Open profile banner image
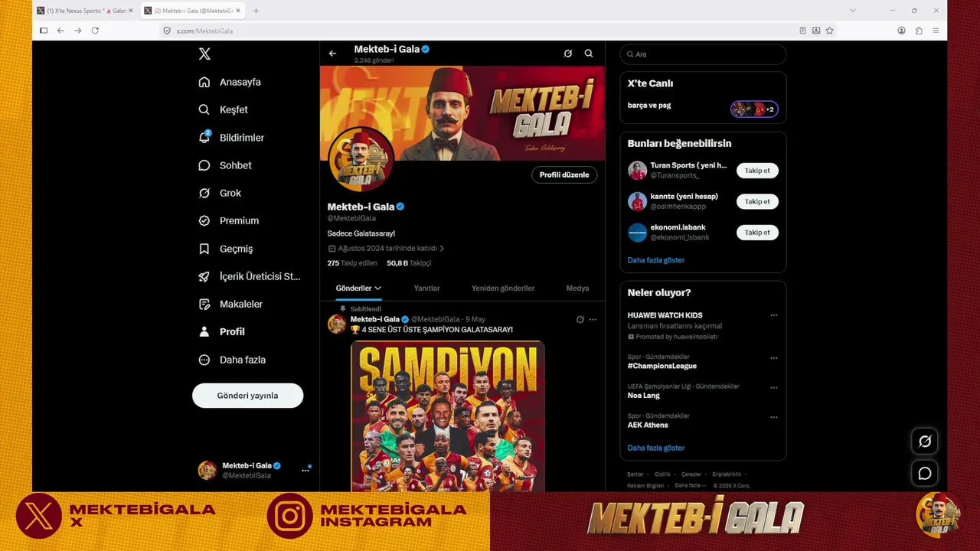Viewport: 980px width, 551px height. point(462,112)
